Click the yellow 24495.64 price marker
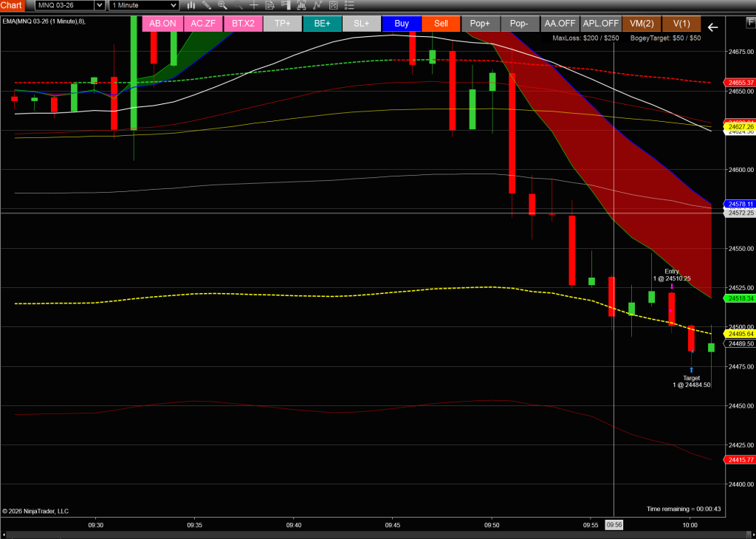Image resolution: width=756 pixels, height=539 pixels. point(740,334)
